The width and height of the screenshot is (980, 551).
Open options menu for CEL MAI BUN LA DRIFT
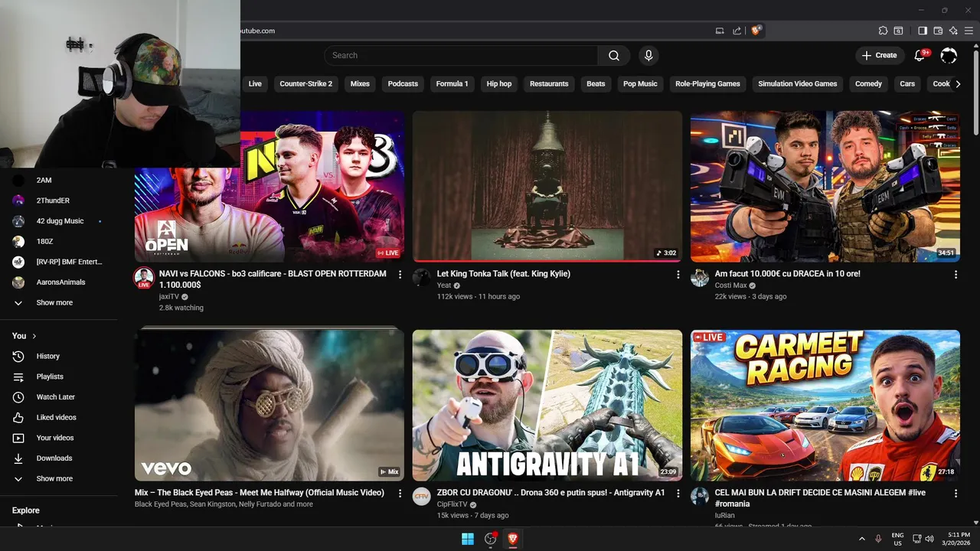pyautogui.click(x=955, y=494)
